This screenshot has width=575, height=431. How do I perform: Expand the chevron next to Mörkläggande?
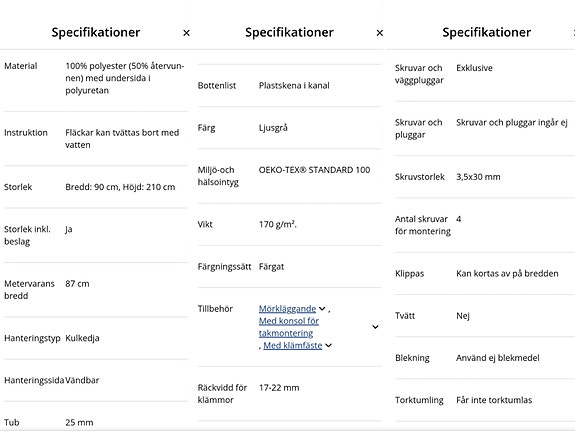pos(322,309)
